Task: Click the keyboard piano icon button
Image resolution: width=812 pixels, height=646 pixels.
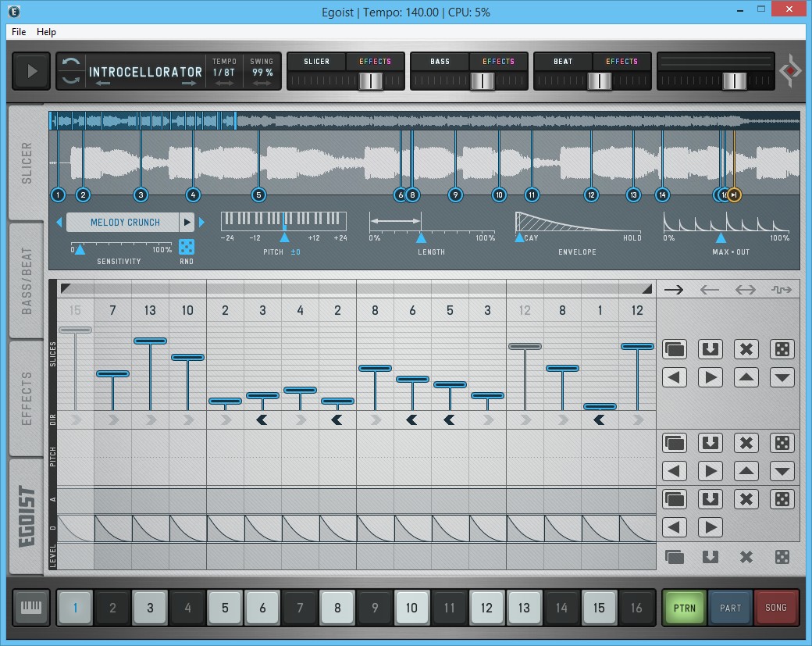Action: (30, 607)
